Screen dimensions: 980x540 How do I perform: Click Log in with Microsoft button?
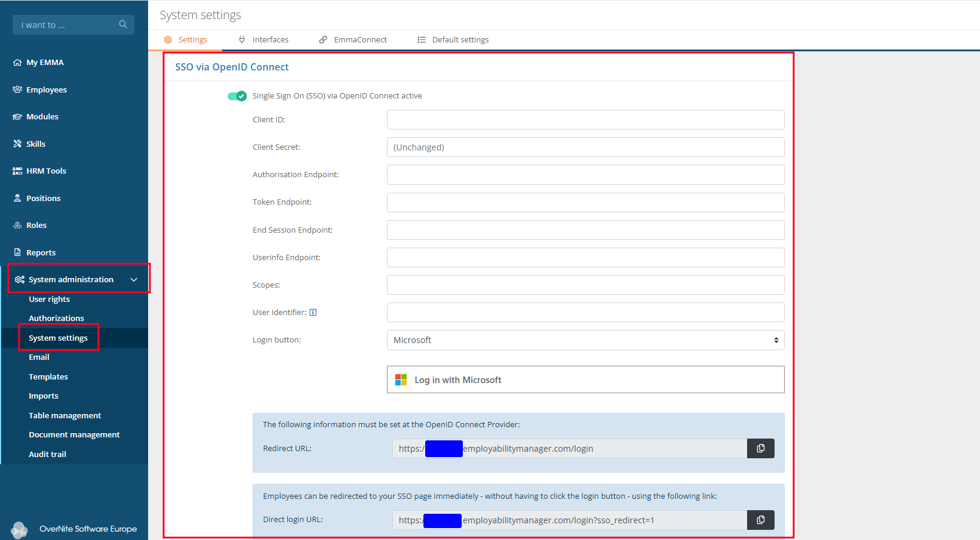tap(585, 379)
